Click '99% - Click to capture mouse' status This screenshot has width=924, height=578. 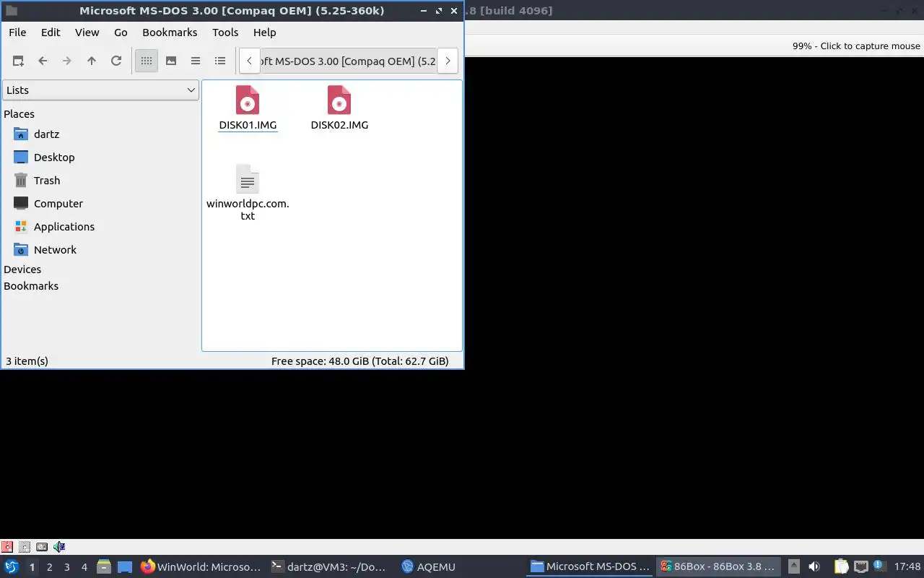856,46
